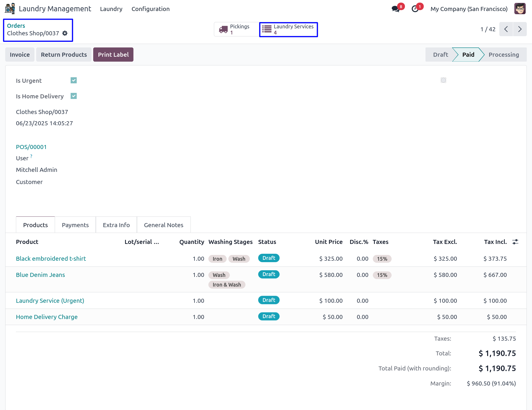Open Pickings via the truck icon
Image resolution: width=532 pixels, height=410 pixels.
click(223, 30)
